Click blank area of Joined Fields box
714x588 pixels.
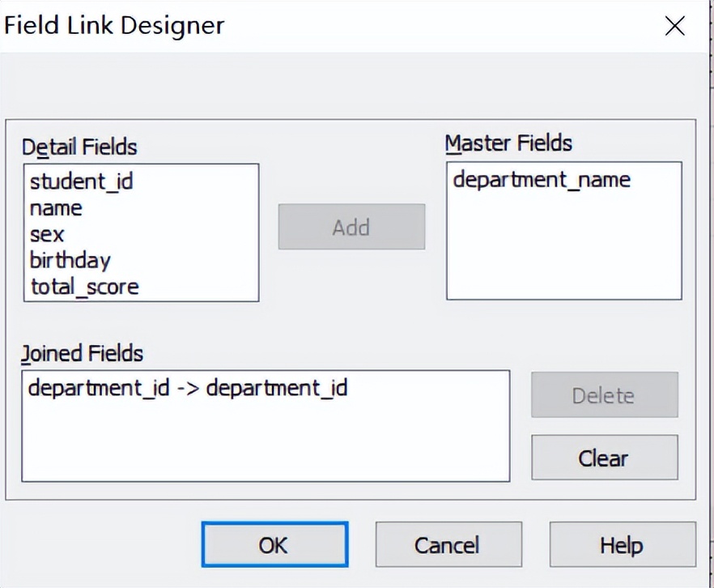pyautogui.click(x=266, y=445)
